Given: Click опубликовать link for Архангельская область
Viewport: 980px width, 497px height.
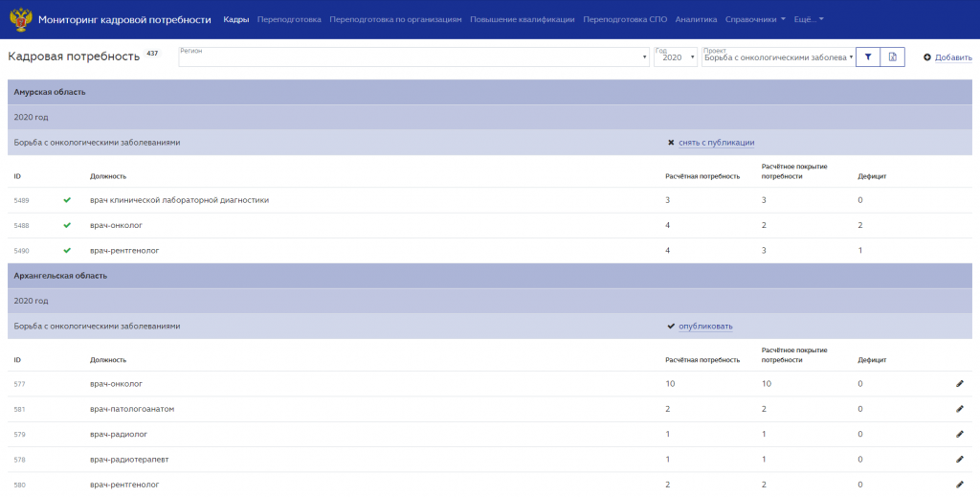Looking at the screenshot, I should pos(705,327).
